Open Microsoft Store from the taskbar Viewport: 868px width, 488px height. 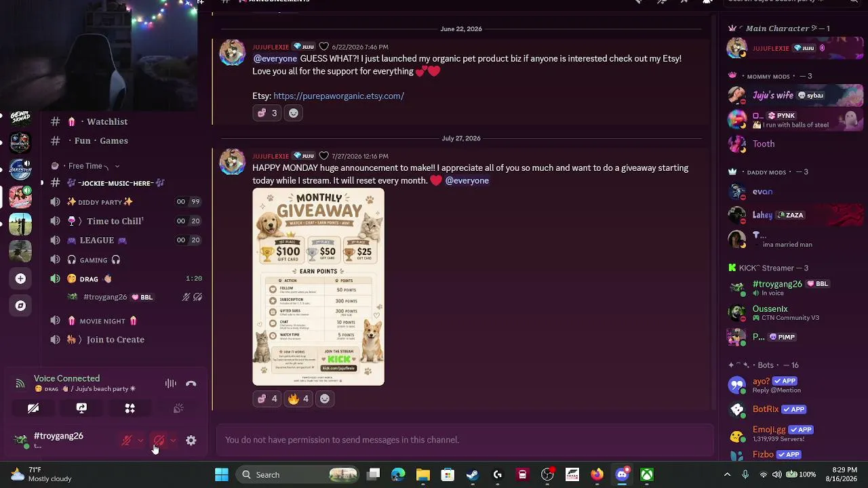point(448,475)
